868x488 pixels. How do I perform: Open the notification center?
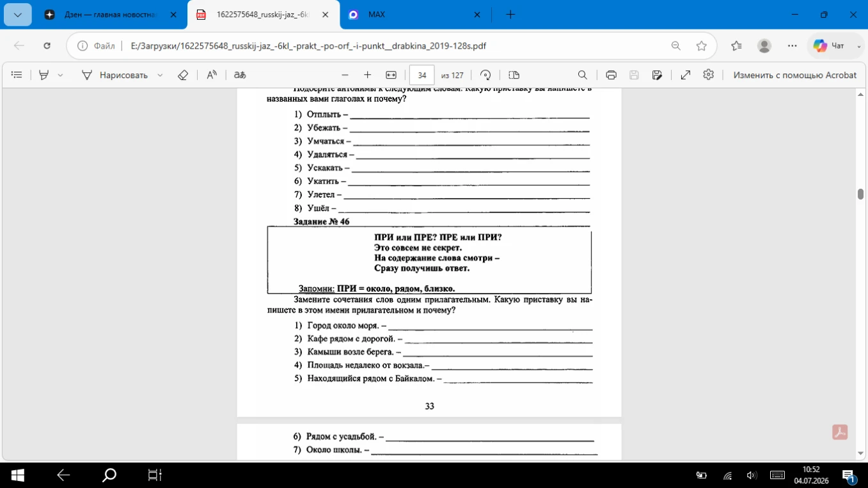849,475
